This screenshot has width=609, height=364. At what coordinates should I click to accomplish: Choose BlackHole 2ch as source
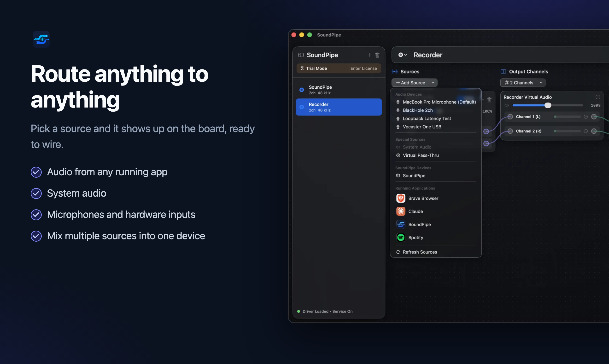[x=436, y=110]
